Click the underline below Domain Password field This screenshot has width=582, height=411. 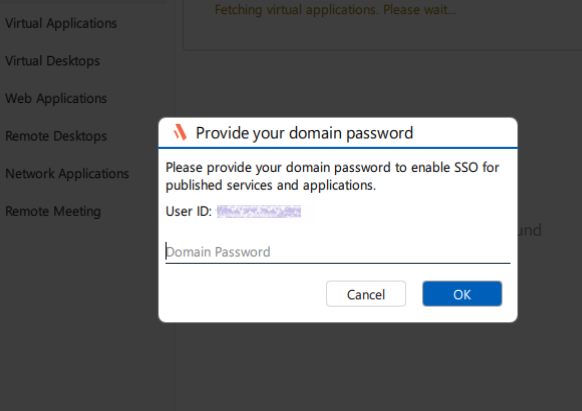[338, 263]
